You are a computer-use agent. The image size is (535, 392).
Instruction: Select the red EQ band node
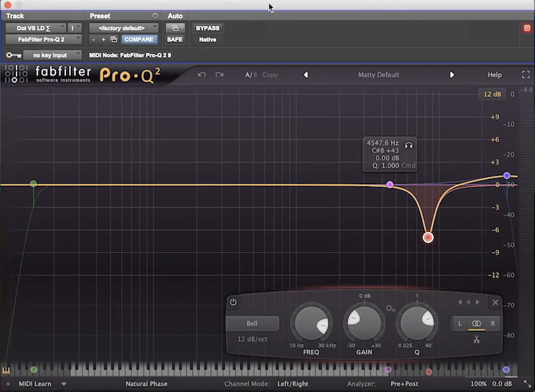(x=428, y=238)
